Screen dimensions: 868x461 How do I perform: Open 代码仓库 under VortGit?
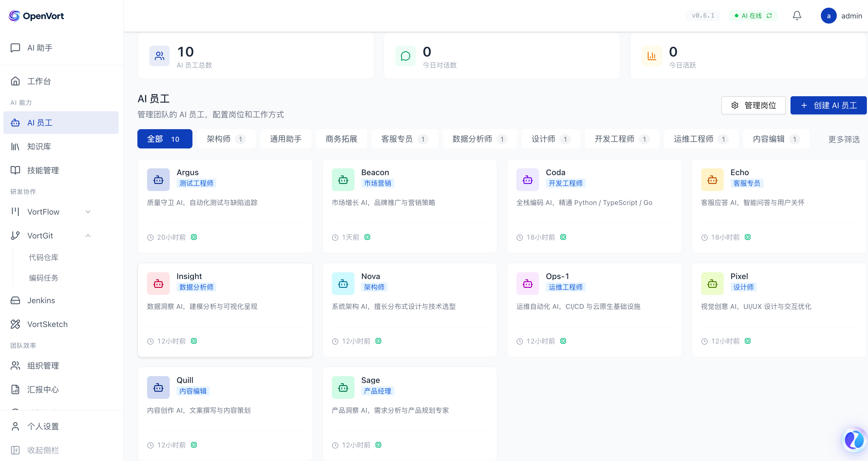coord(43,257)
